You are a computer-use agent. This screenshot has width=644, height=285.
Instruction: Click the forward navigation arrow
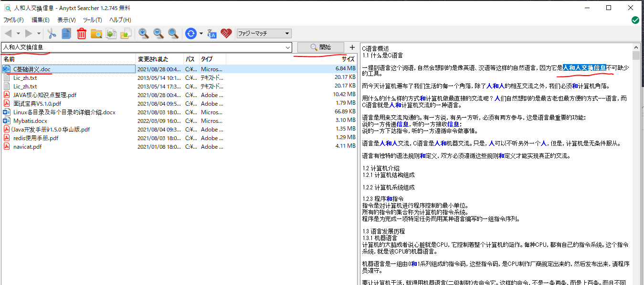(x=29, y=33)
